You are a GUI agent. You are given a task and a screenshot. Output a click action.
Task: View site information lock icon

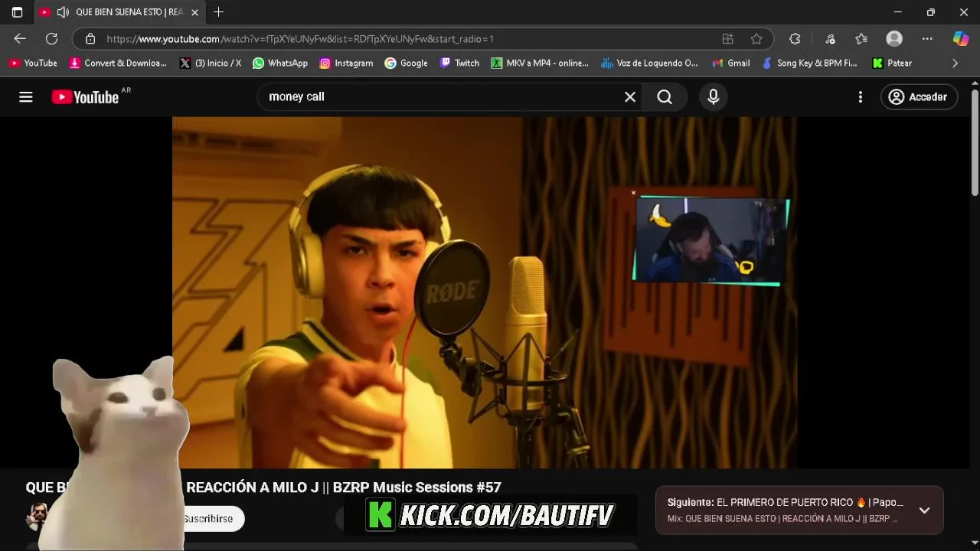(90, 39)
